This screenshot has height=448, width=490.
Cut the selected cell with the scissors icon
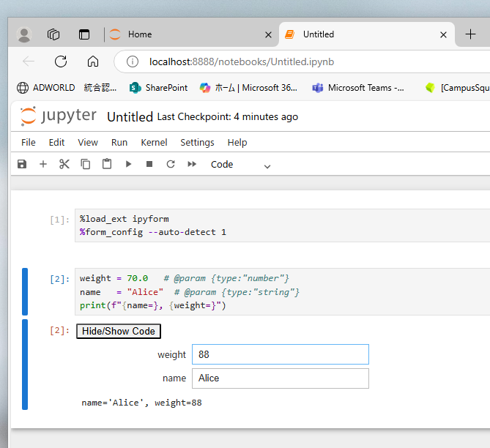tap(64, 164)
